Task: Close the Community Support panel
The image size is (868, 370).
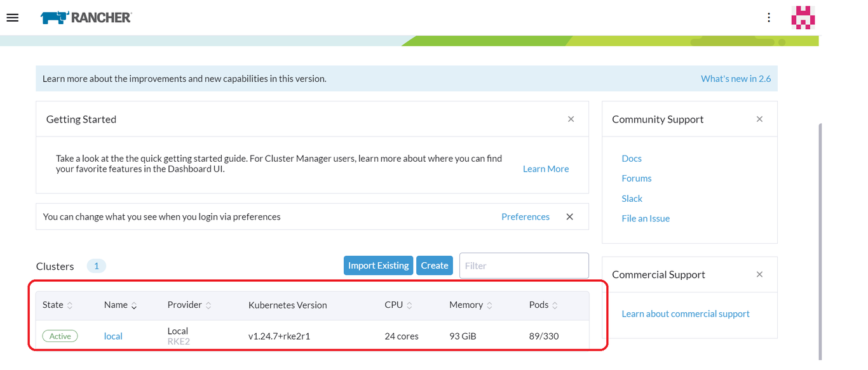Action: click(759, 119)
